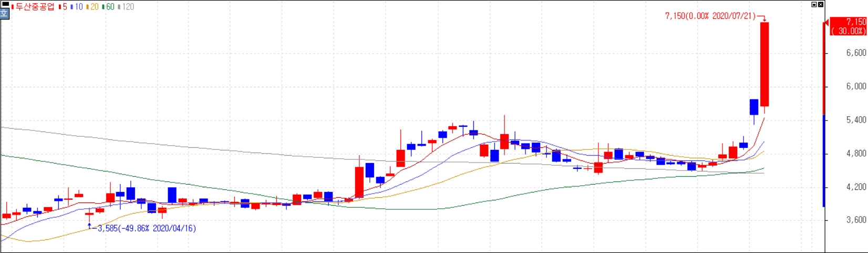
Task: Select the 10-day moving average legend
Action: point(76,7)
